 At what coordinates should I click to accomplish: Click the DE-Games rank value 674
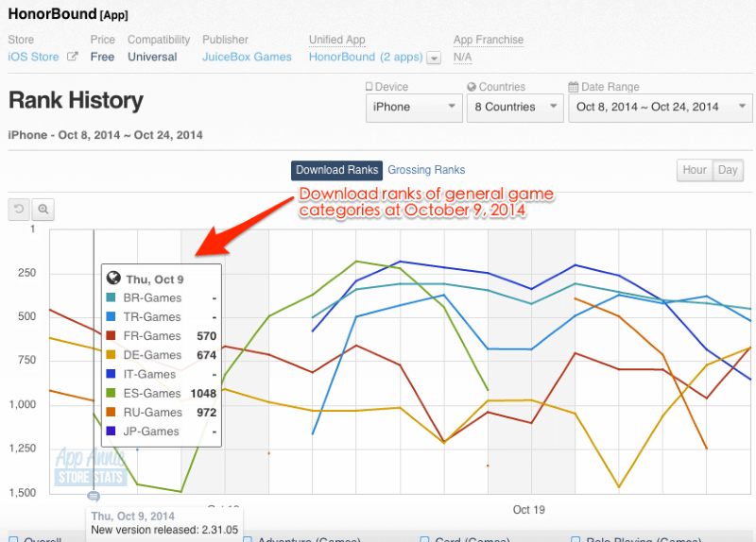(206, 355)
